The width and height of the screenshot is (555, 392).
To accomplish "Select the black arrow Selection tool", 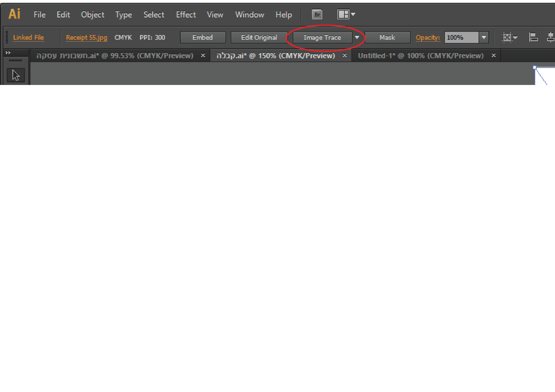I will 16,75.
